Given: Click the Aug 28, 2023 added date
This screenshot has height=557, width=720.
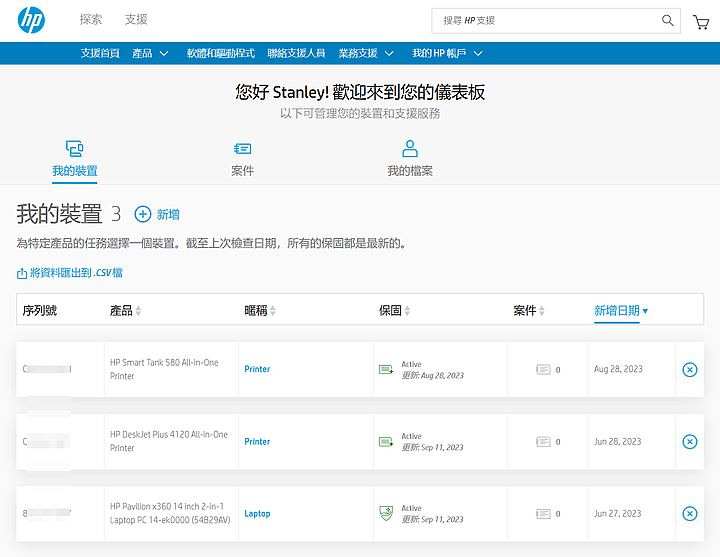Looking at the screenshot, I should [618, 369].
